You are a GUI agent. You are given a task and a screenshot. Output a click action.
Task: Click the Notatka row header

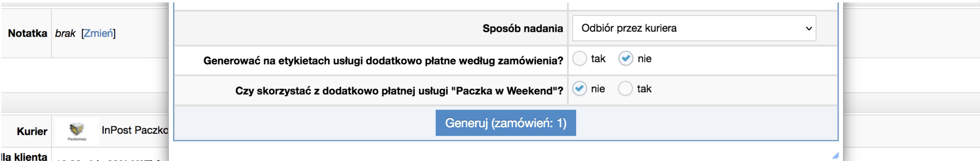pos(27,34)
